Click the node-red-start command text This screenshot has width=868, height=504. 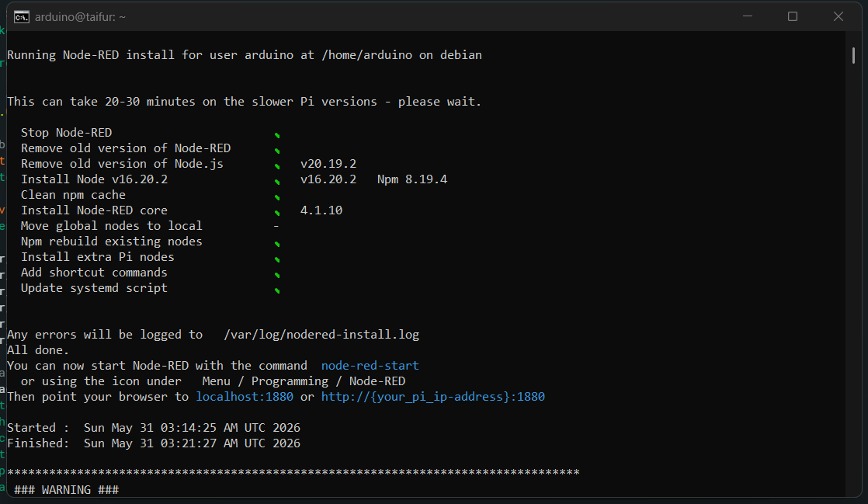370,366
